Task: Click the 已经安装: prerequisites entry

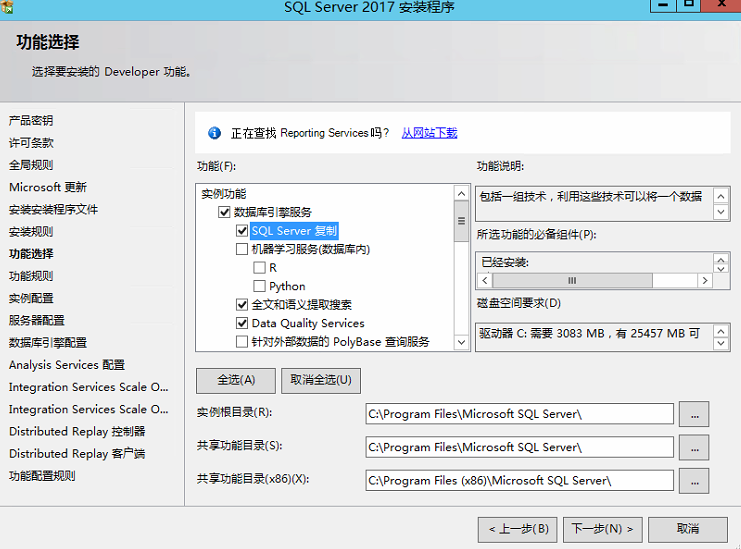Action: click(505, 262)
